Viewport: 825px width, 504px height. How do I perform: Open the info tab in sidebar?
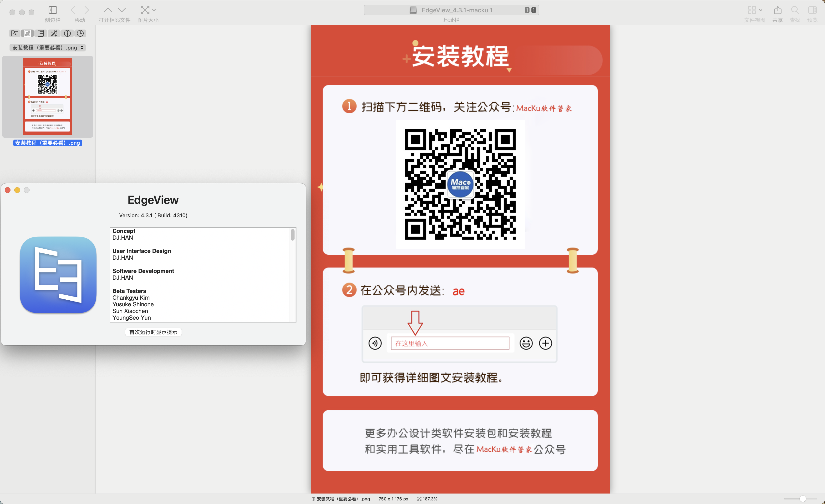point(67,33)
